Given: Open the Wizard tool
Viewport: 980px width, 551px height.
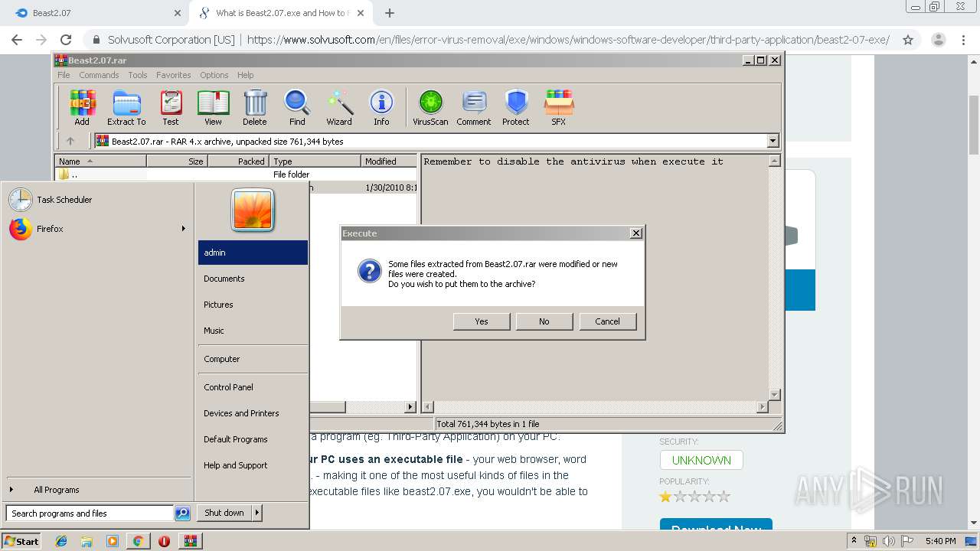Looking at the screenshot, I should [339, 107].
